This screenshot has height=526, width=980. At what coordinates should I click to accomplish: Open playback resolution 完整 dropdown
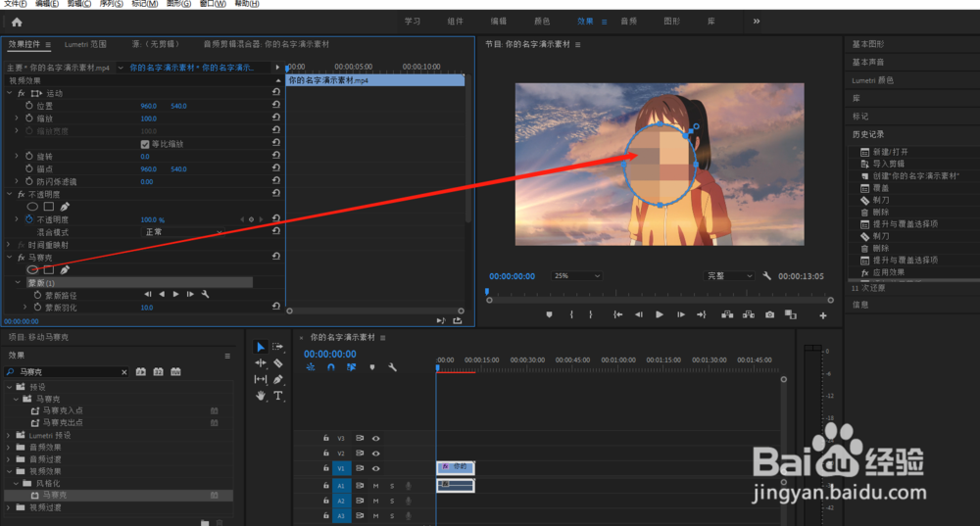(729, 275)
